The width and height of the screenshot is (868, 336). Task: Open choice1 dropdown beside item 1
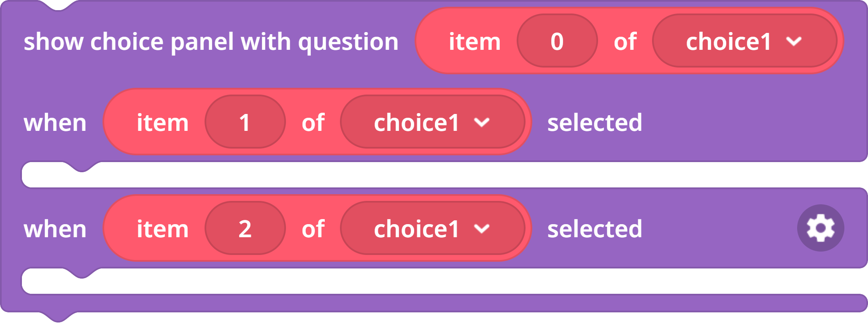(x=432, y=122)
